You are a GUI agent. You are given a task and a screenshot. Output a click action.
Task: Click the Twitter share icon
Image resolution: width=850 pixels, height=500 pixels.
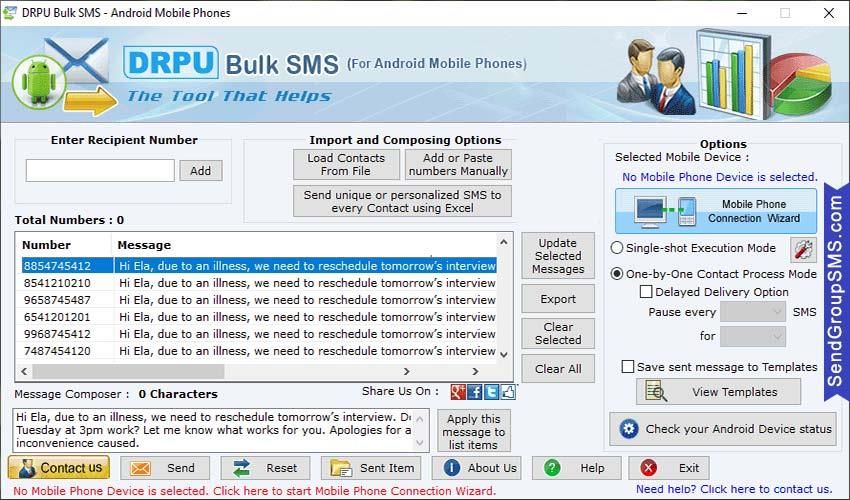(491, 392)
